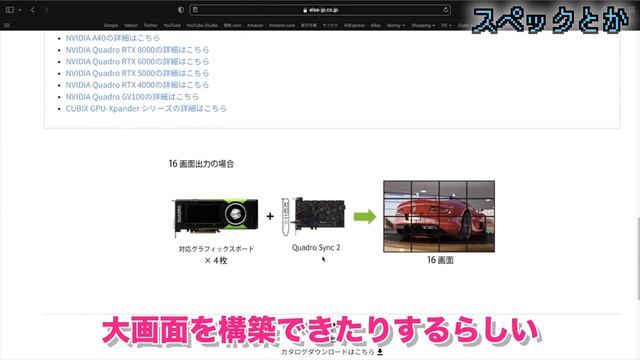
Task: Go forward to the next page
Action: pyautogui.click(x=46, y=10)
